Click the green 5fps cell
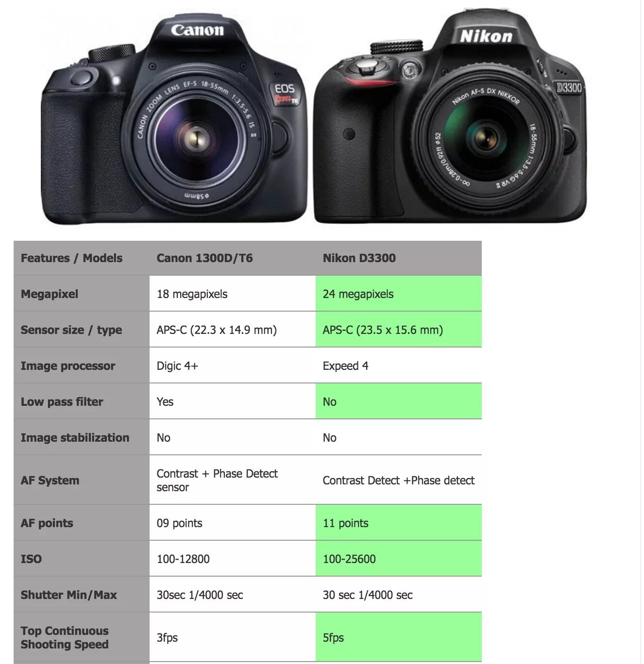644x664 pixels. coord(399,637)
